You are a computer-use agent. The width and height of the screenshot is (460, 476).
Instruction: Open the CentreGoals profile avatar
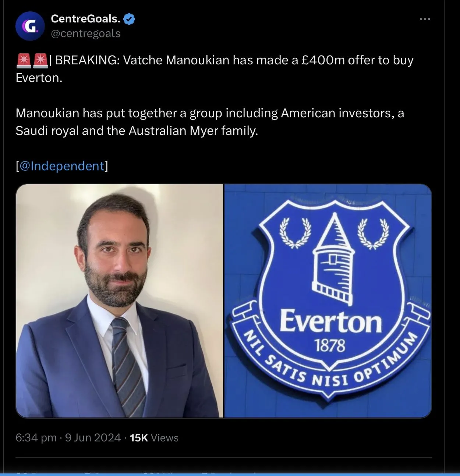coord(30,26)
